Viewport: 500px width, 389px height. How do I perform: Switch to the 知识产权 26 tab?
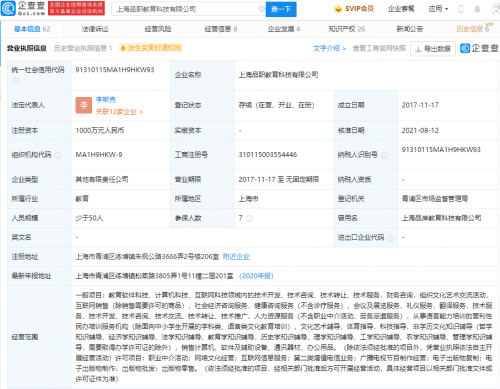(347, 29)
